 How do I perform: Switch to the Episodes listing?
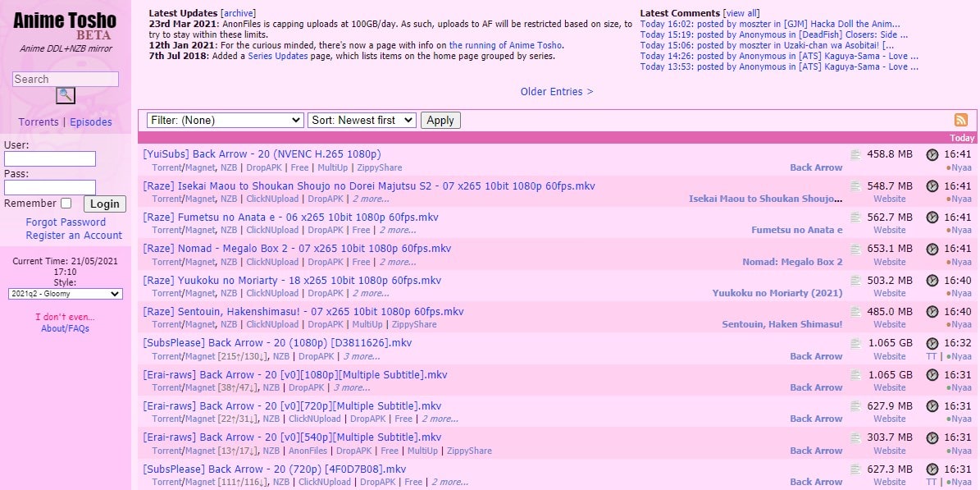pyautogui.click(x=90, y=121)
